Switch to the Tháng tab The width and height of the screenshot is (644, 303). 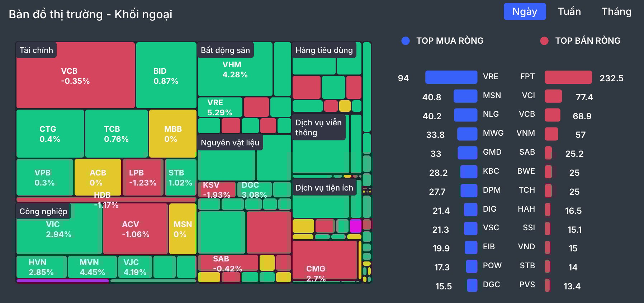click(x=616, y=11)
